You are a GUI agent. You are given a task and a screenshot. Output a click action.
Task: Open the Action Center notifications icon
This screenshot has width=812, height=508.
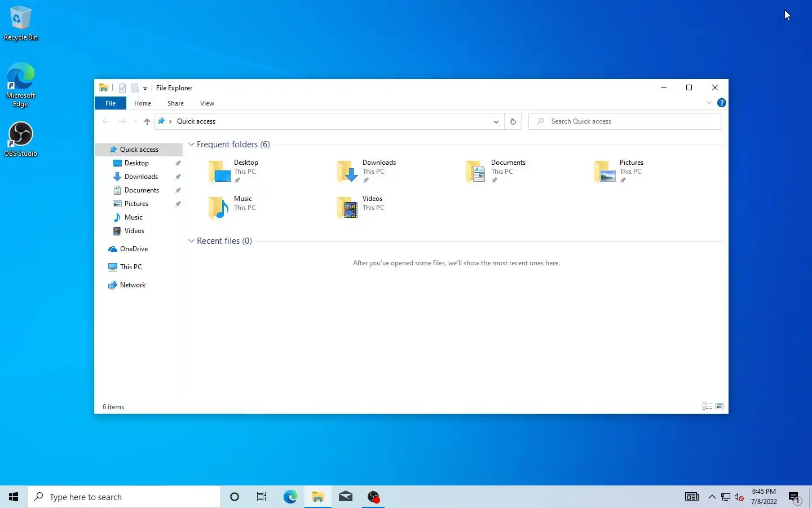(795, 497)
